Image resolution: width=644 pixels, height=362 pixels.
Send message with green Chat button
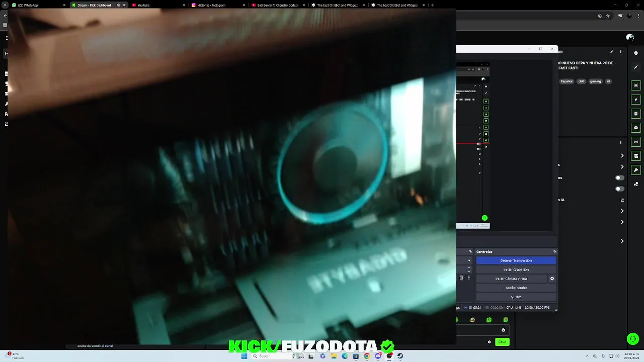click(502, 342)
